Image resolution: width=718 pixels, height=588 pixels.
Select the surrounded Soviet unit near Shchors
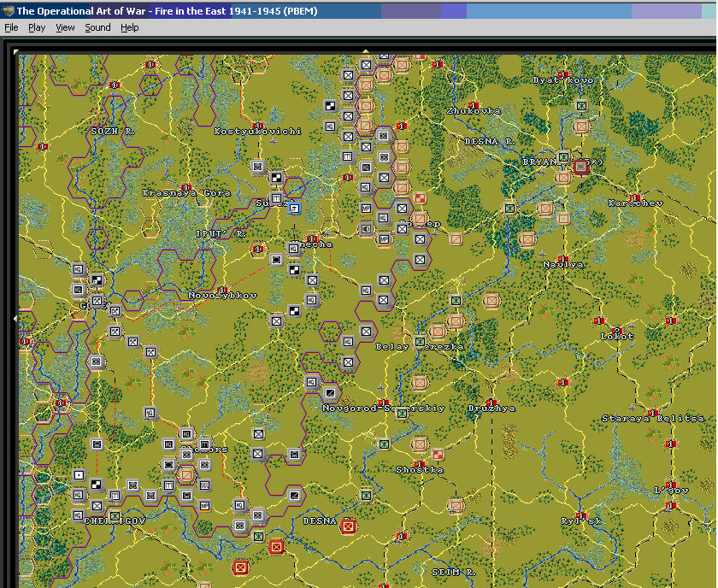point(186,475)
